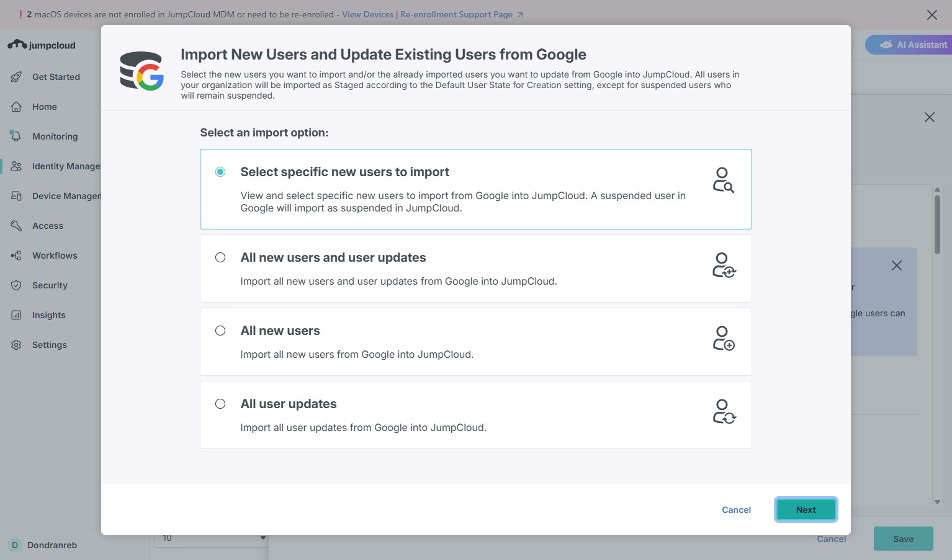Viewport: 952px width, 560px height.
Task: Click 'Import all user updates from Google' text
Action: tap(364, 428)
